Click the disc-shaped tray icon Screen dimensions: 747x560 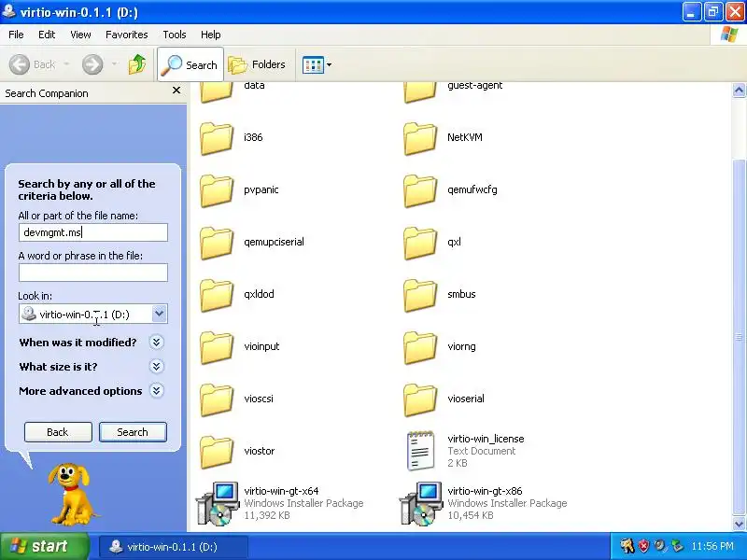coord(660,546)
